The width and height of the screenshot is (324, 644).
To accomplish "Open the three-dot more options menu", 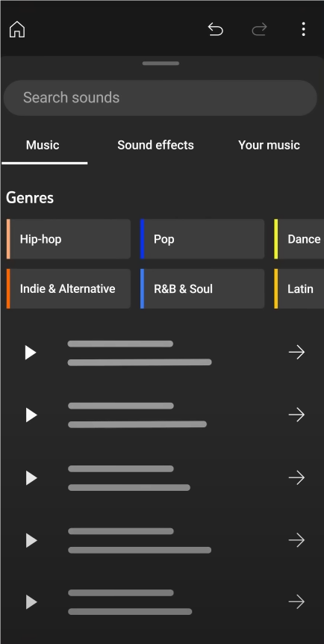I will coord(303,29).
